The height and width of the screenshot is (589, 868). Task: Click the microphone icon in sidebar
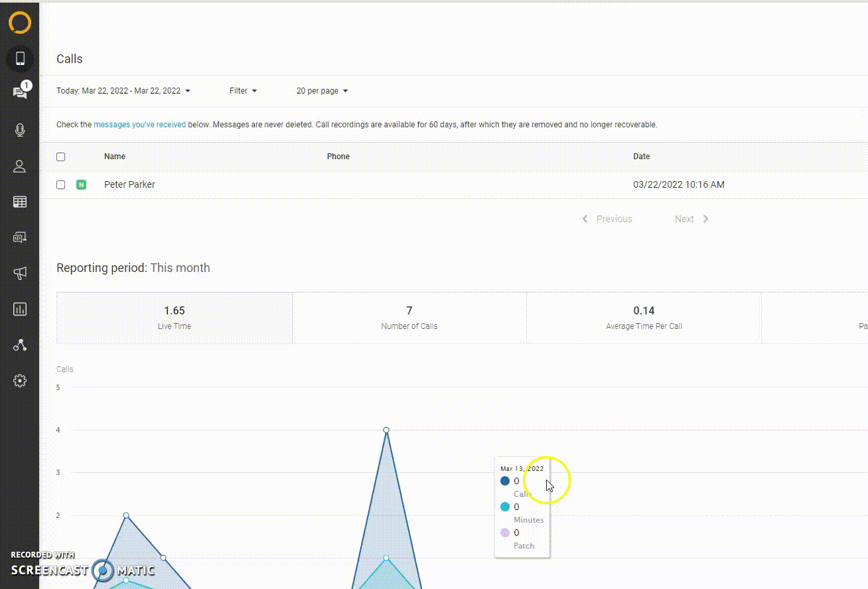[x=20, y=130]
